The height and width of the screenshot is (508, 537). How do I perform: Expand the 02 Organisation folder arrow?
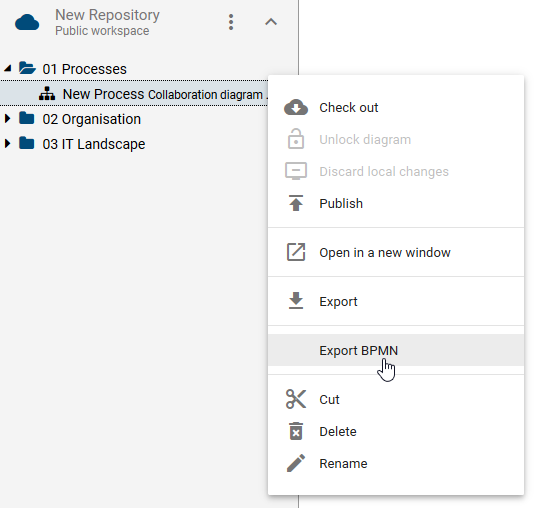tap(8, 119)
